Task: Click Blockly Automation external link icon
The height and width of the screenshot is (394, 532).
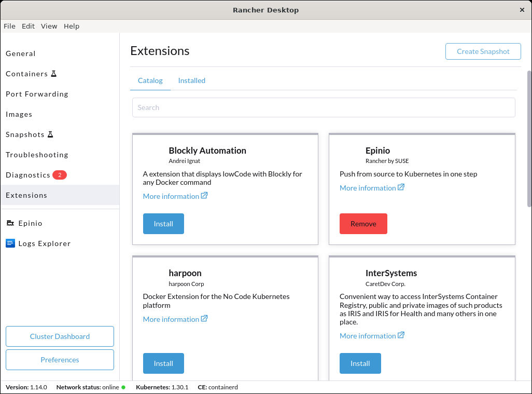Action: click(x=204, y=196)
